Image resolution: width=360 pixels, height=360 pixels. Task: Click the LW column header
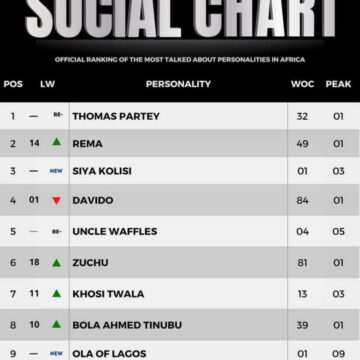coord(47,84)
